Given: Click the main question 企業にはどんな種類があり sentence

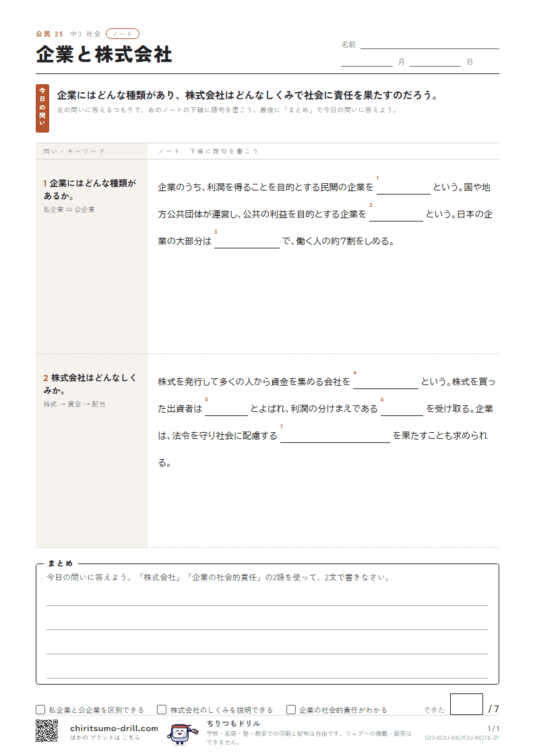Looking at the screenshot, I should coord(247,96).
